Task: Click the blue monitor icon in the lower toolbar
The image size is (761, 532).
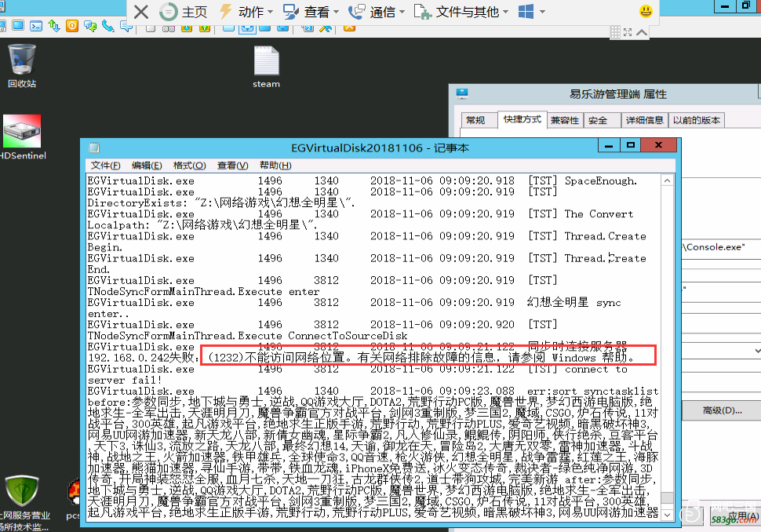Action: point(19,26)
